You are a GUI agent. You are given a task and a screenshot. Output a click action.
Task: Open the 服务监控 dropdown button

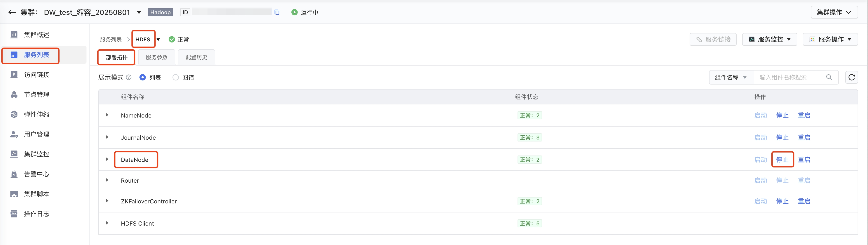(x=770, y=39)
